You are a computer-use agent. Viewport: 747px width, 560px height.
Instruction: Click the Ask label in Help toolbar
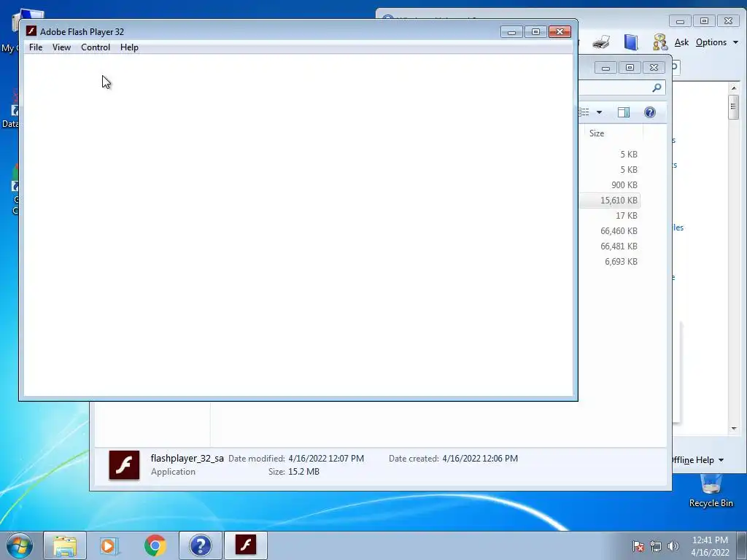point(681,42)
